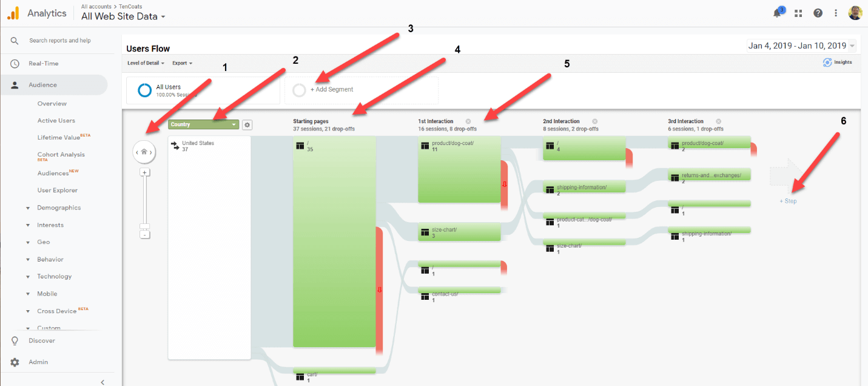Open the Country dimension dropdown
Image resolution: width=868 pixels, height=386 pixels.
pos(204,124)
